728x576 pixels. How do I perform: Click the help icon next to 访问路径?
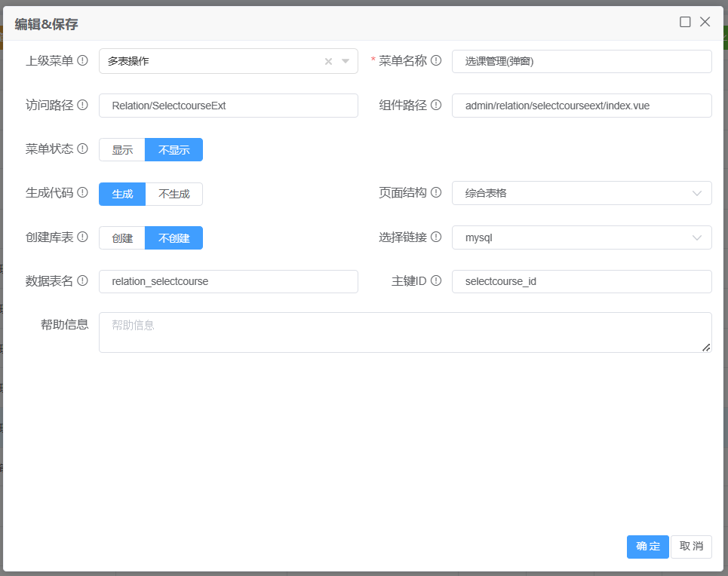pyautogui.click(x=83, y=106)
